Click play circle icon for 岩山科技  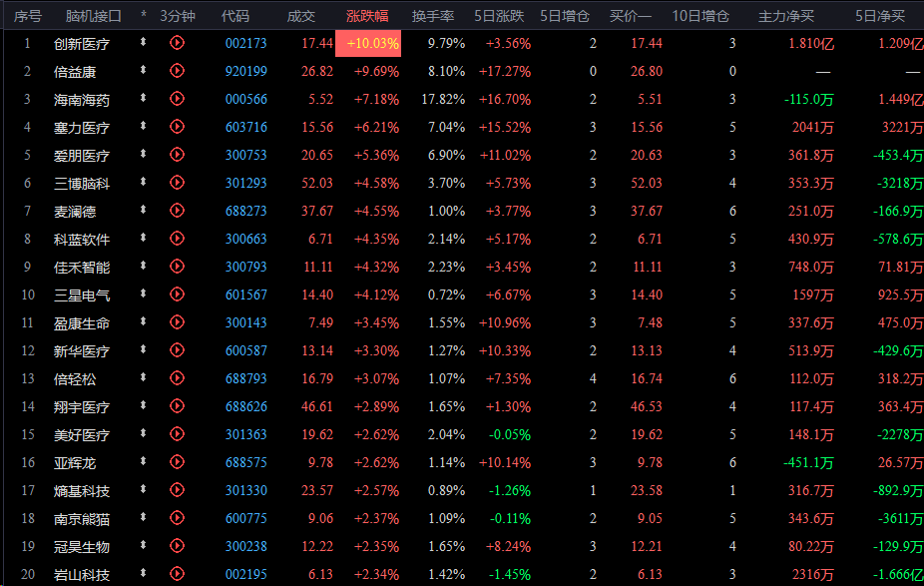(x=177, y=573)
